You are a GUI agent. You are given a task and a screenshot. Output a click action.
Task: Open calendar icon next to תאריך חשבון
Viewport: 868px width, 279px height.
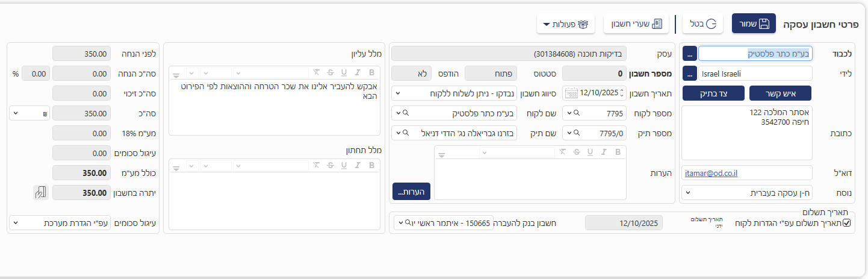tap(571, 93)
